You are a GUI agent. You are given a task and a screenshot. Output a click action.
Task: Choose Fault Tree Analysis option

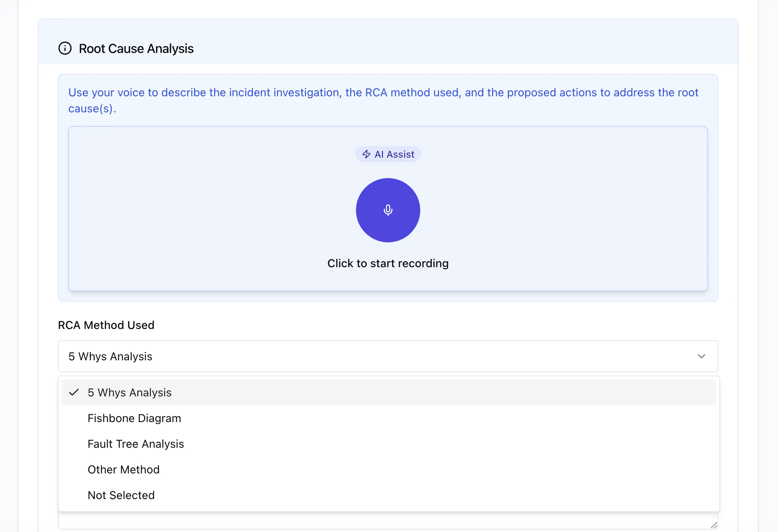click(x=388, y=444)
